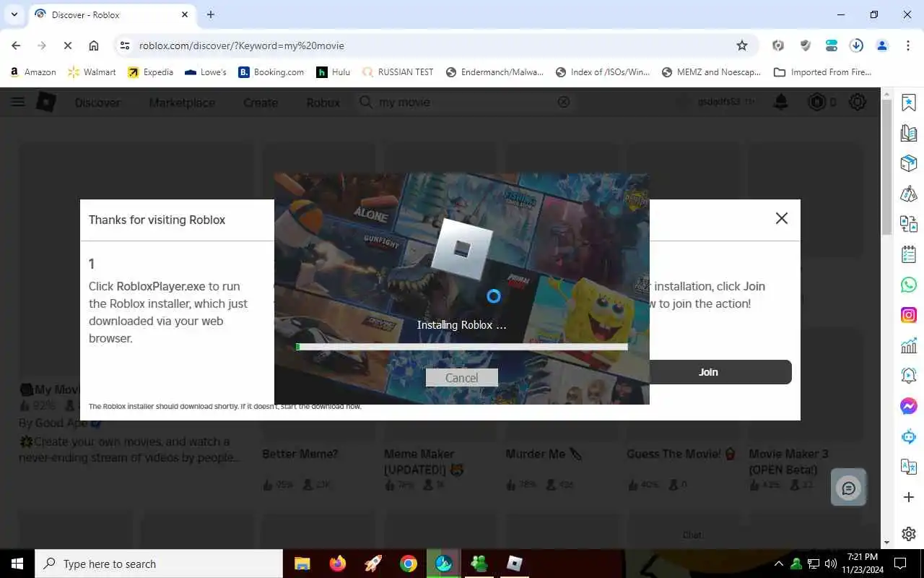
Task: Open the volume control in tray
Action: pos(830,564)
